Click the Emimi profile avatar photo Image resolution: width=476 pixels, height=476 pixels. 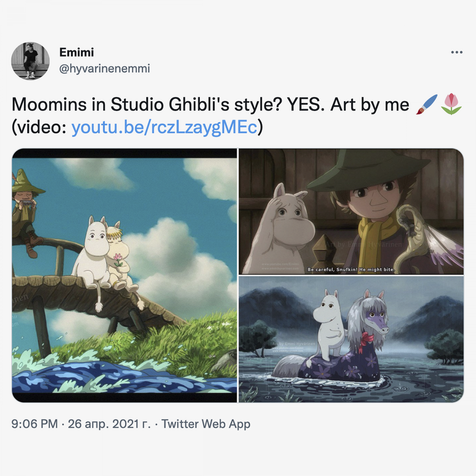(x=30, y=61)
